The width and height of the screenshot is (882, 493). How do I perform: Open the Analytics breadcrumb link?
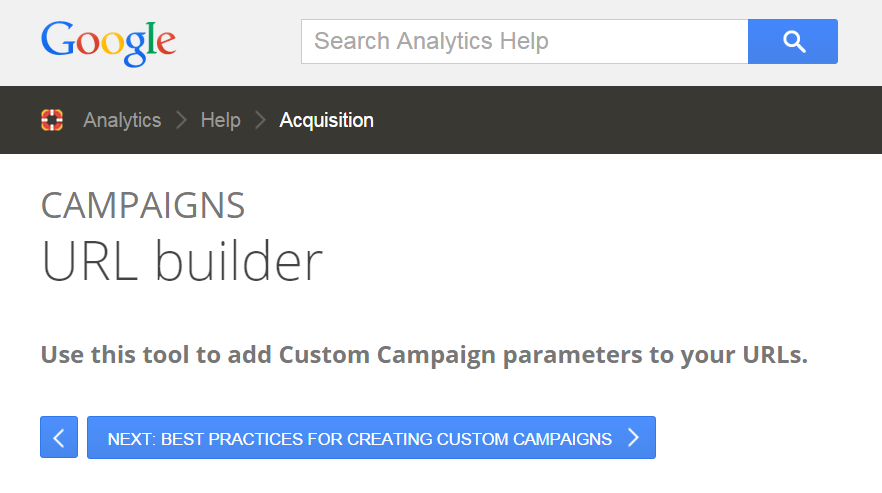[122, 120]
